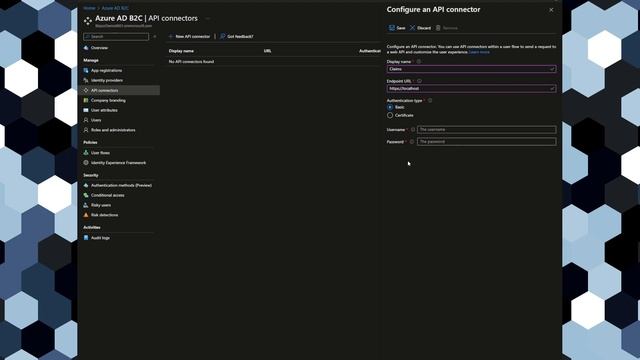Click the User flows icon

[86, 153]
